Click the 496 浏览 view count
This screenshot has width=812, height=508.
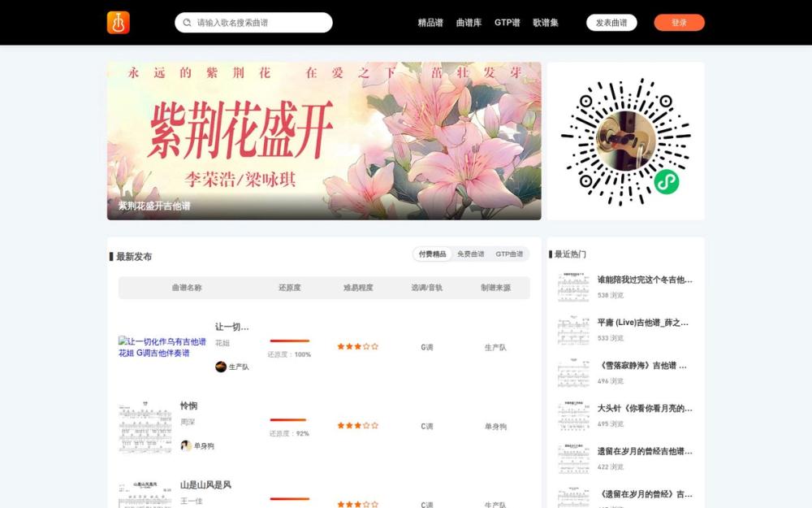(610, 381)
